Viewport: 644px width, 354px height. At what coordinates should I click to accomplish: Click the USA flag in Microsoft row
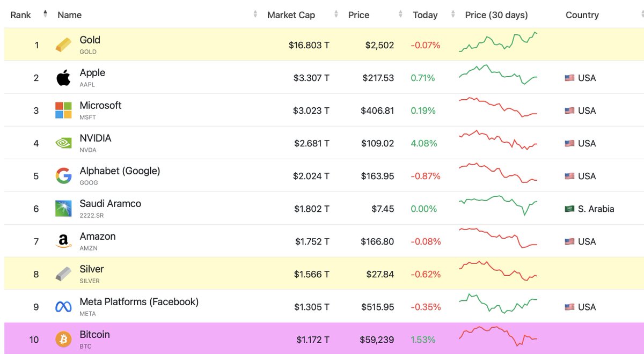click(570, 111)
